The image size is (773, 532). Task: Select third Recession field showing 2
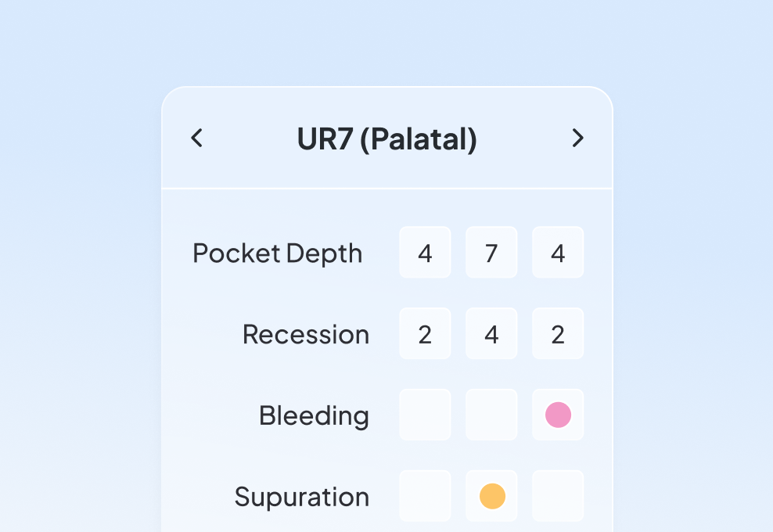[x=558, y=334]
